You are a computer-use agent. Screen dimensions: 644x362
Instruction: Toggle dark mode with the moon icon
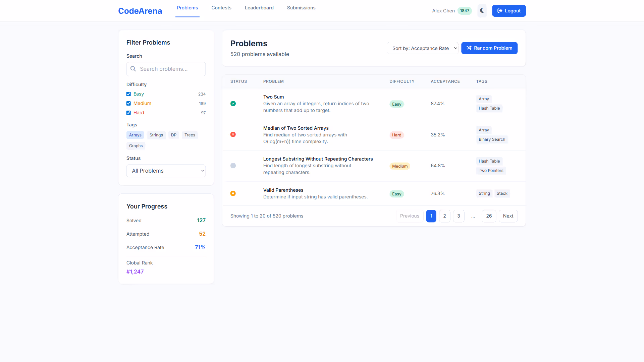pyautogui.click(x=482, y=10)
